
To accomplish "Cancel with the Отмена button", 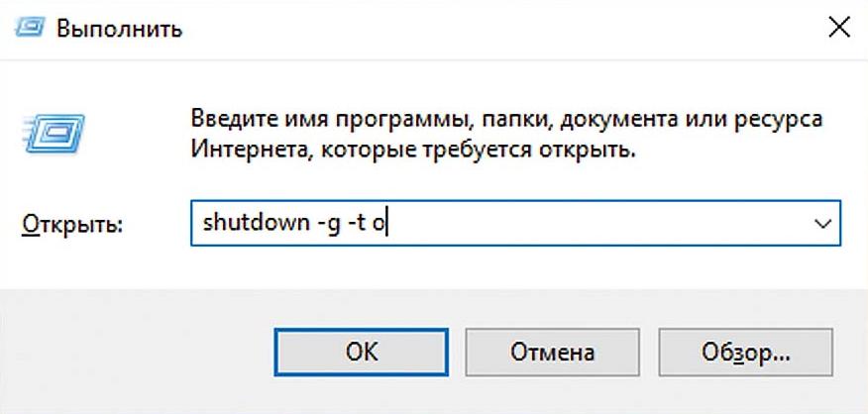I will pos(552,352).
